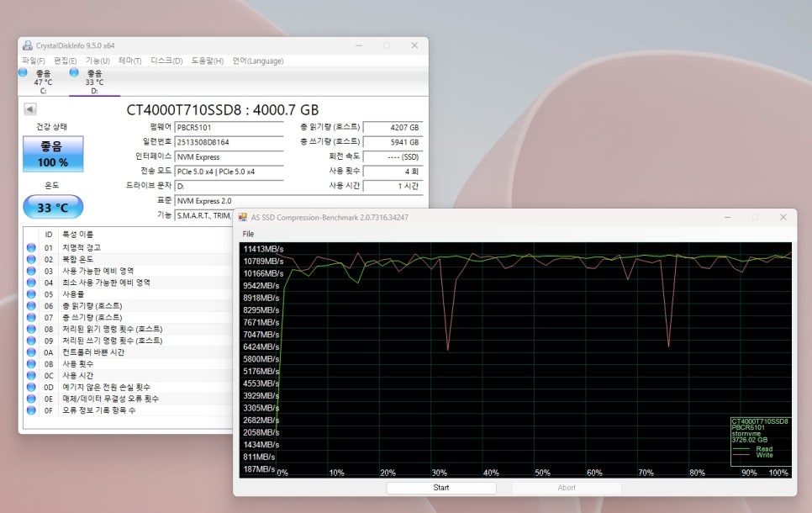Click the drive letter field D:

coord(229,186)
